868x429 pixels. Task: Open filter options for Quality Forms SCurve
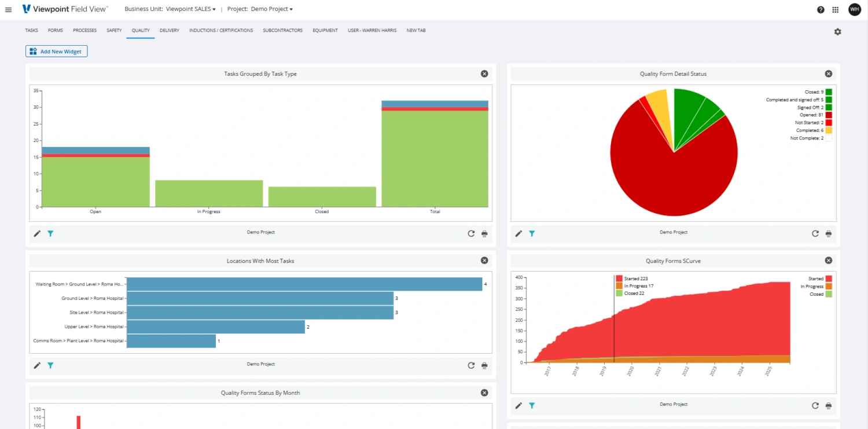click(x=532, y=405)
